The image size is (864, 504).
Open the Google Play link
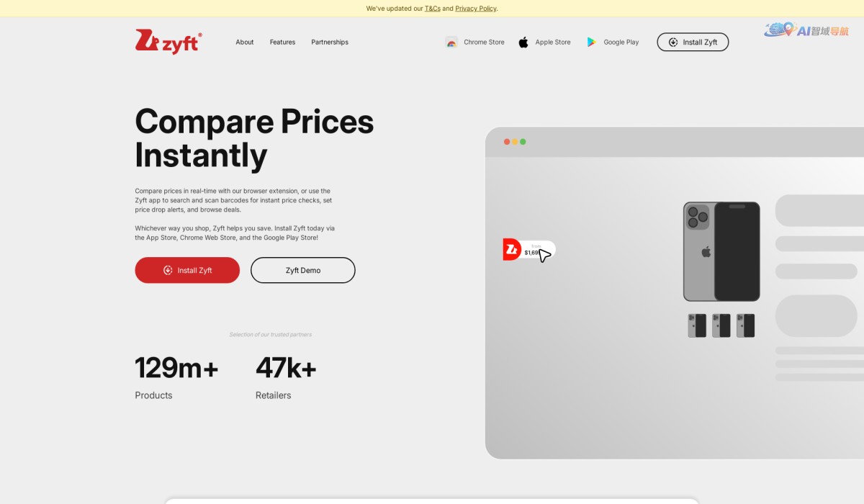pyautogui.click(x=621, y=42)
